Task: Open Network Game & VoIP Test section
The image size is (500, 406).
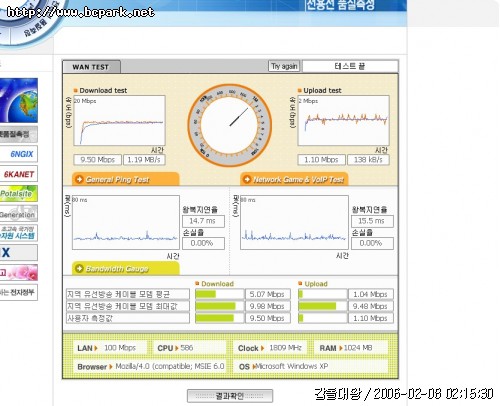Action: click(294, 179)
